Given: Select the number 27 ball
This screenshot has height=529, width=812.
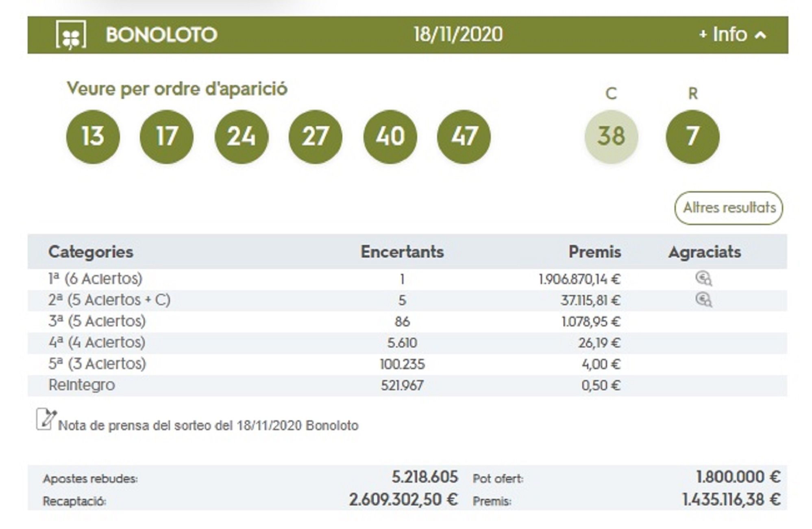Looking at the screenshot, I should click(315, 136).
